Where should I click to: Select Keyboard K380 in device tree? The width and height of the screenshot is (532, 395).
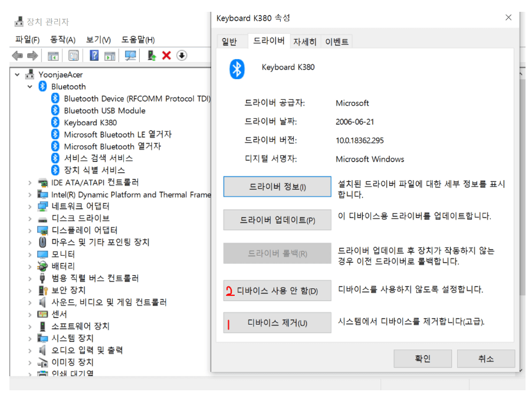click(x=90, y=122)
